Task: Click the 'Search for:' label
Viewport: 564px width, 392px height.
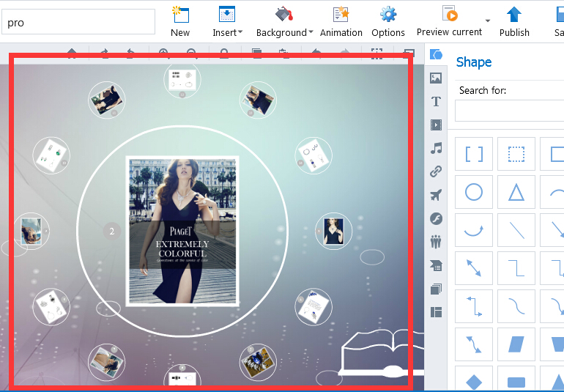Action: (x=483, y=90)
